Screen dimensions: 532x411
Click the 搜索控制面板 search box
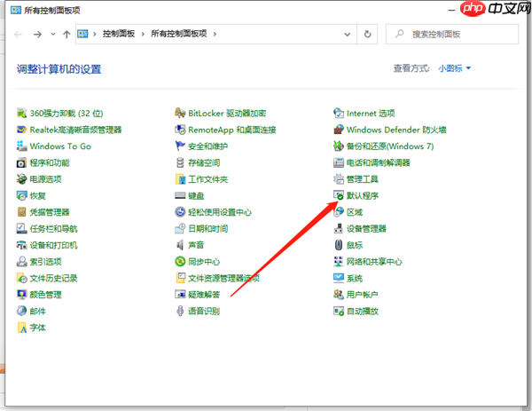coord(452,35)
